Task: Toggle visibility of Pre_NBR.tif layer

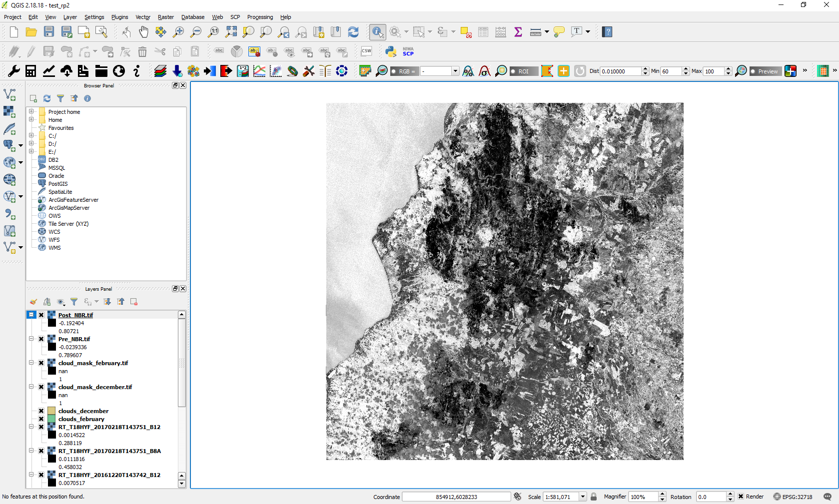Action: pos(41,339)
